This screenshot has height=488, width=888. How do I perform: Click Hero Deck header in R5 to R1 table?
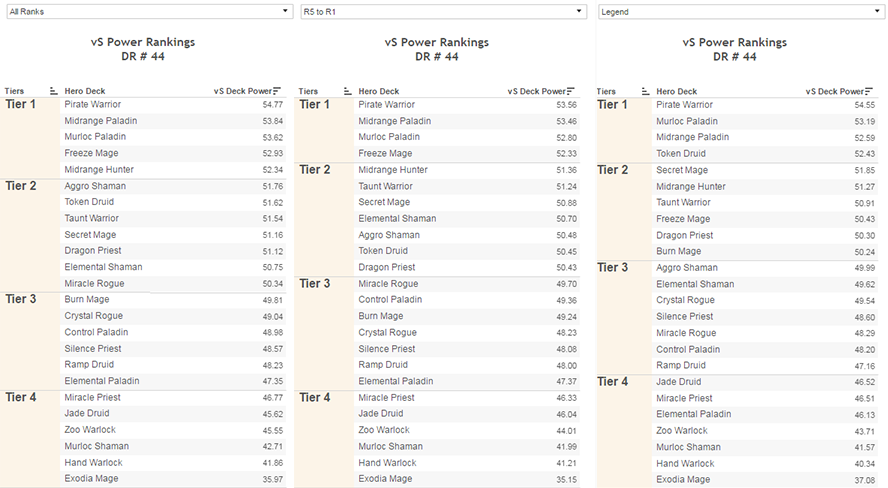[379, 91]
